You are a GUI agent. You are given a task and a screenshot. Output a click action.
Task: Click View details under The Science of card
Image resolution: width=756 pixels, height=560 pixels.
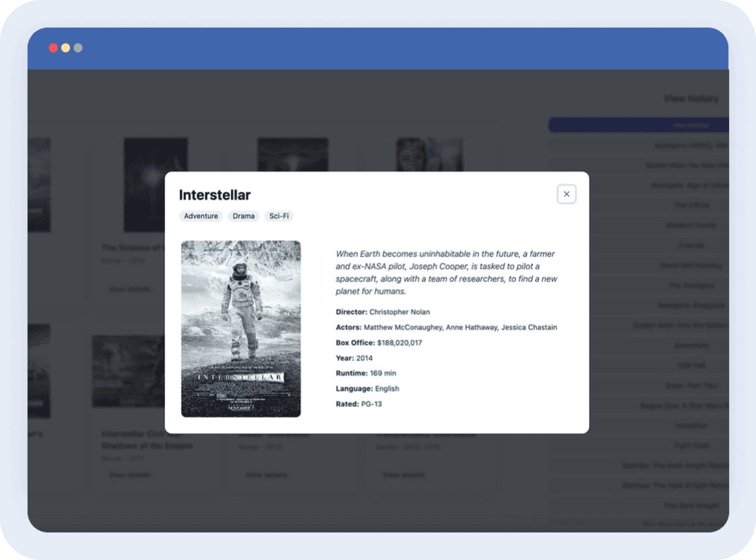click(x=129, y=289)
